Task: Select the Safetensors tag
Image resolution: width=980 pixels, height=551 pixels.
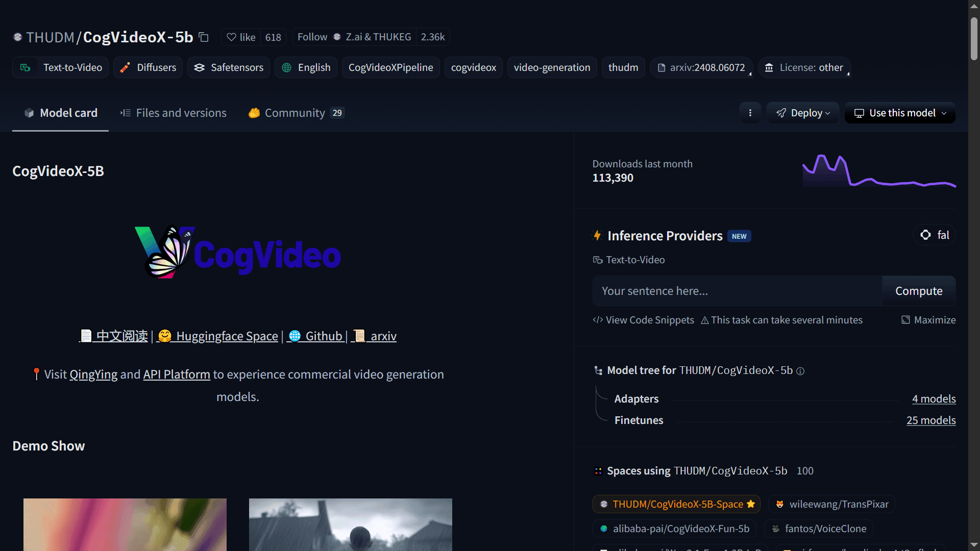Action: [x=228, y=67]
